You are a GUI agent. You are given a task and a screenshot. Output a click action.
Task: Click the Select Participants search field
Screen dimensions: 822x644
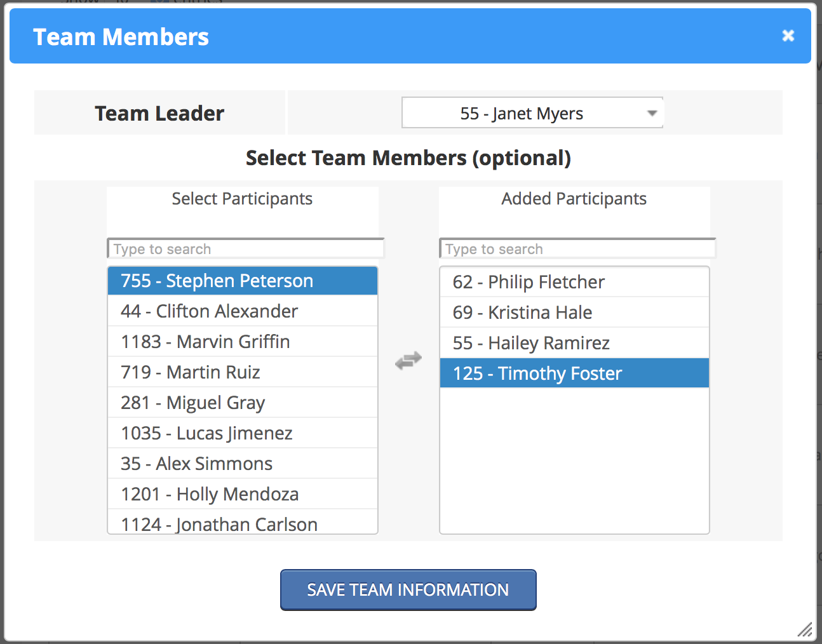click(245, 249)
